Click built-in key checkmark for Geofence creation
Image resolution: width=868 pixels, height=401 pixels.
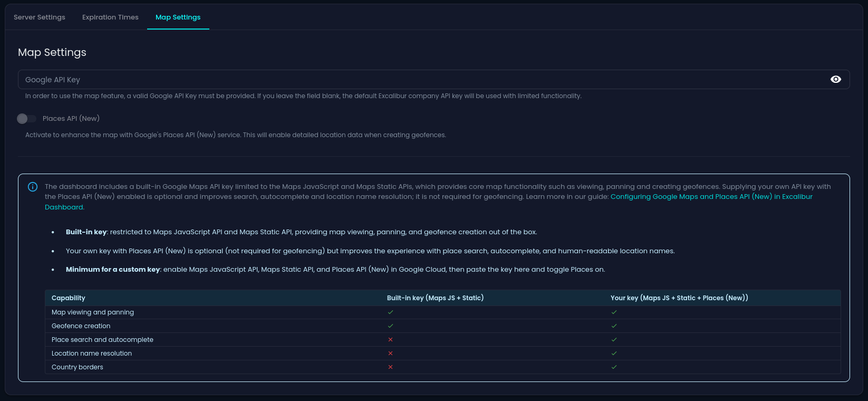pos(391,326)
